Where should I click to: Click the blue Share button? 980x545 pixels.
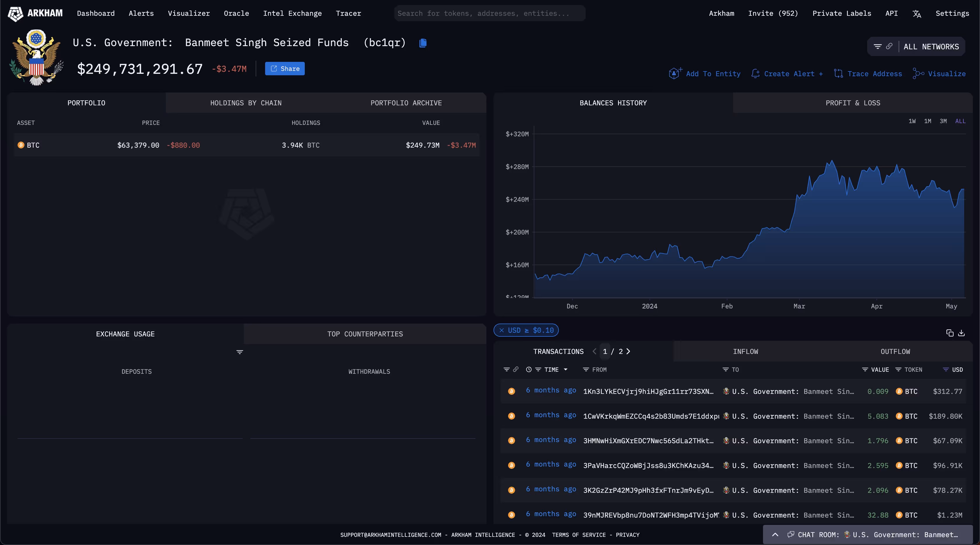285,69
